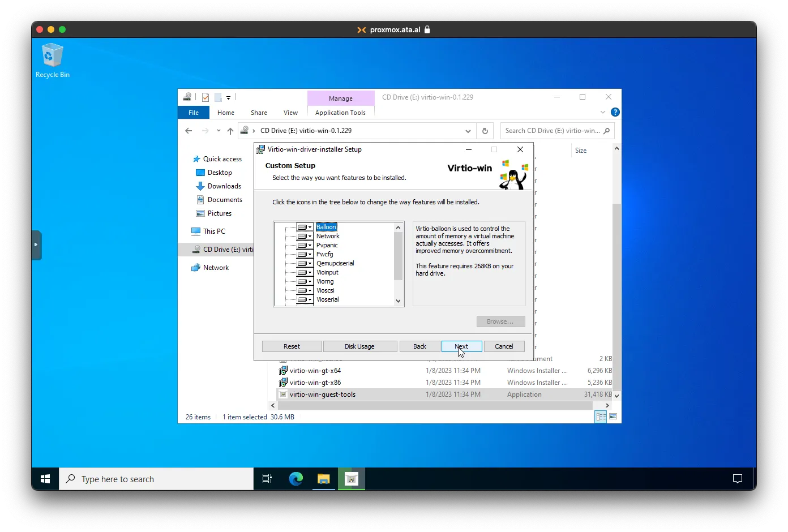
Task: Switch to the Home ribbon tab
Action: tap(226, 113)
